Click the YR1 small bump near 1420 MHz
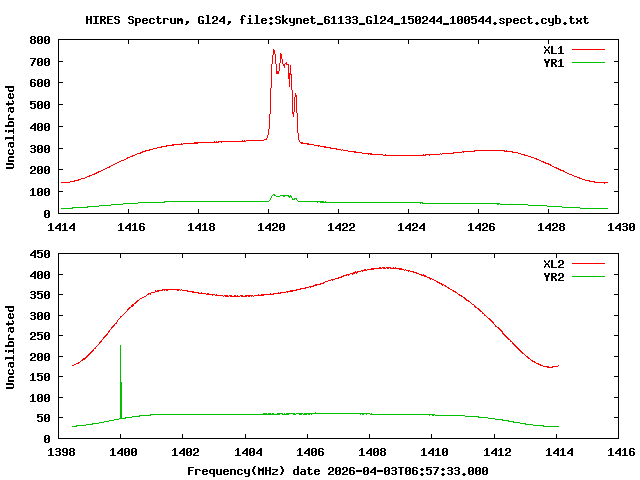Viewport: 640px width, 480px height. 283,197
